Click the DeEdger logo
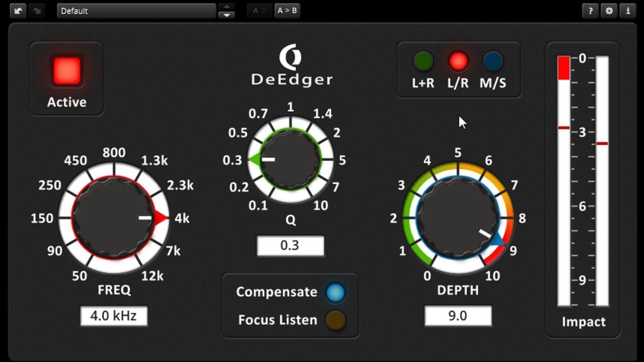Image resolution: width=644 pixels, height=362 pixels. click(x=291, y=66)
